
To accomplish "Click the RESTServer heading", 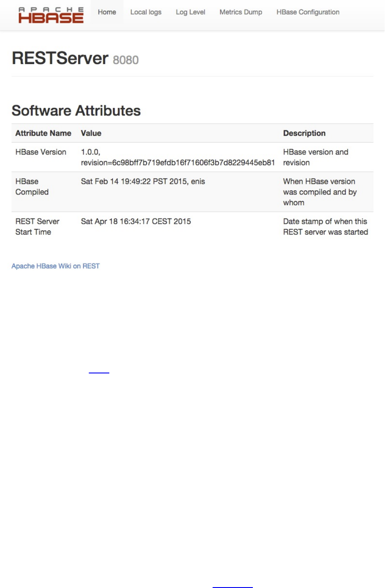I will click(x=60, y=58).
